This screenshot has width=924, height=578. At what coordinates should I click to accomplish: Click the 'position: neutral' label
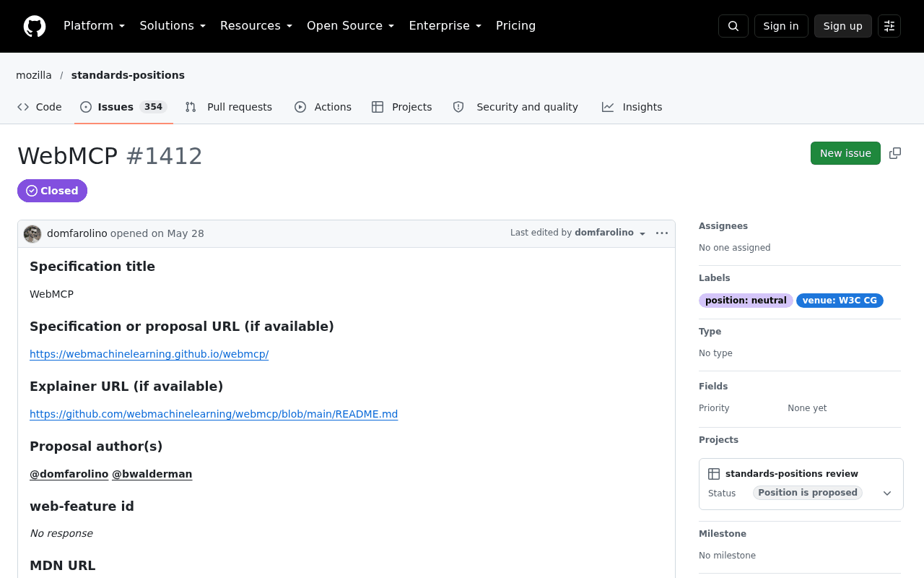(746, 301)
